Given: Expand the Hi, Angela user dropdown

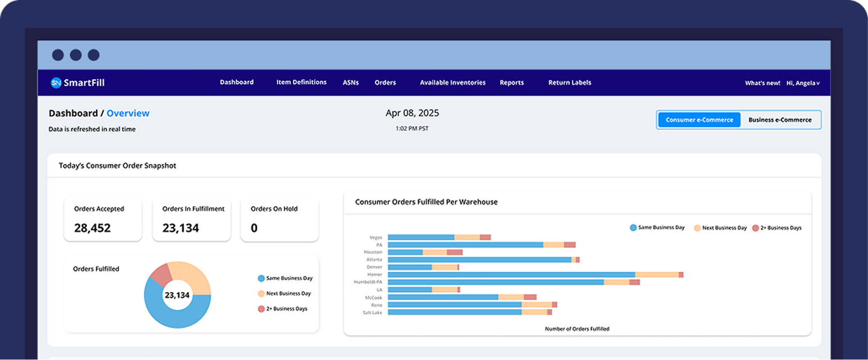Looking at the screenshot, I should click(803, 83).
